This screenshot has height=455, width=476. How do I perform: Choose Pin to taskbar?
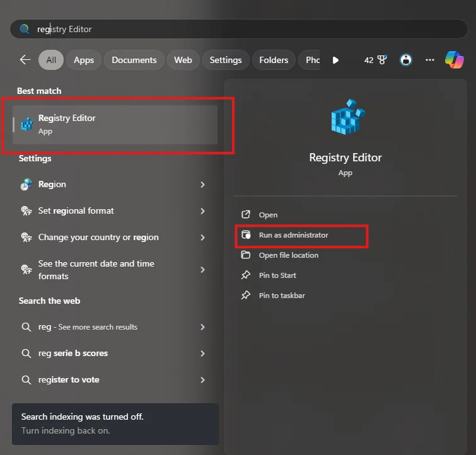tap(282, 296)
